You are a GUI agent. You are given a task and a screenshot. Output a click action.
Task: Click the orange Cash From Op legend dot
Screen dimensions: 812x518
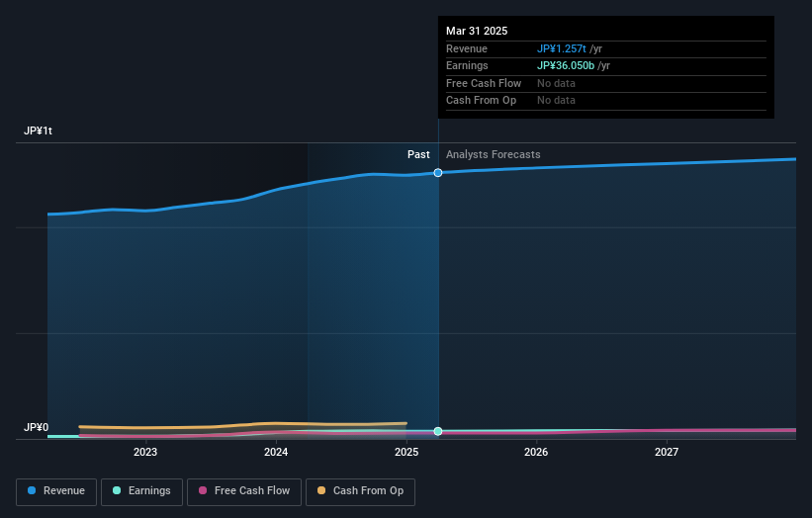321,490
